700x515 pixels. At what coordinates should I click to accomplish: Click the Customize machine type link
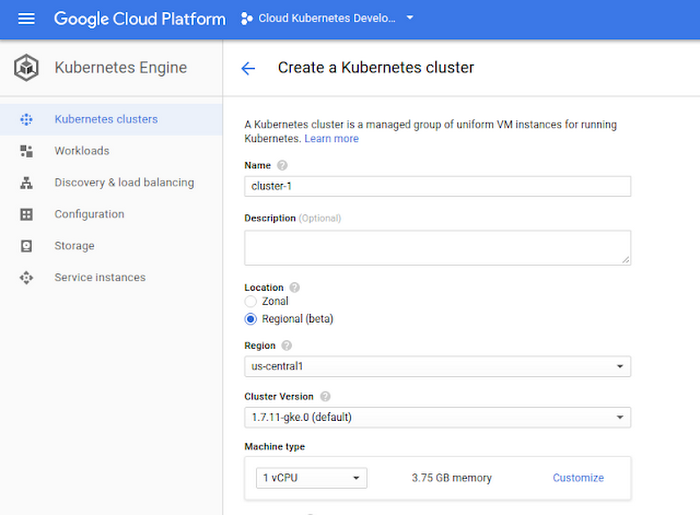pos(578,478)
